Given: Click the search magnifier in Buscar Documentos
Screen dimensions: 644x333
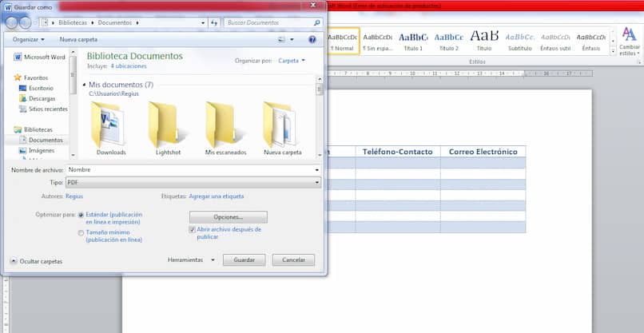Looking at the screenshot, I should click(316, 23).
